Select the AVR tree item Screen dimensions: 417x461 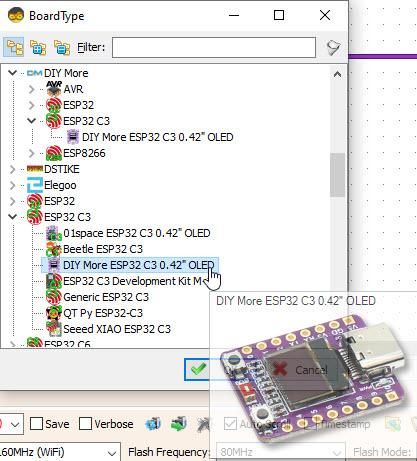click(73, 89)
